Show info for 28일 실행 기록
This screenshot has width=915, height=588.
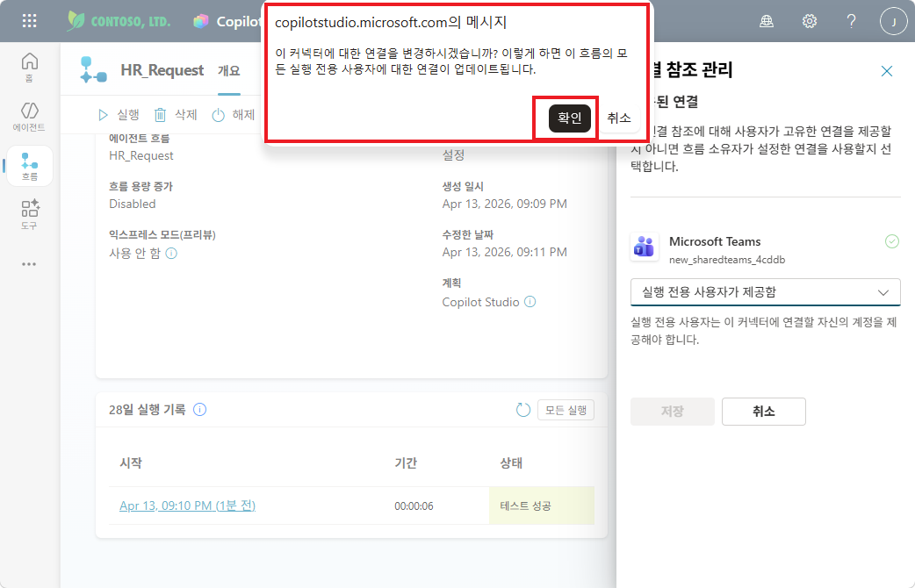pos(199,410)
